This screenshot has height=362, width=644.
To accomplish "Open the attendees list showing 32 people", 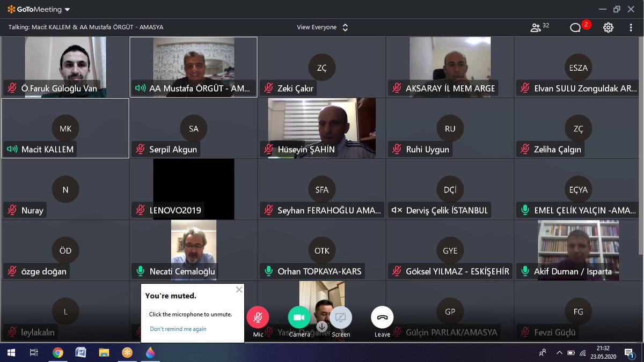I will tap(539, 27).
